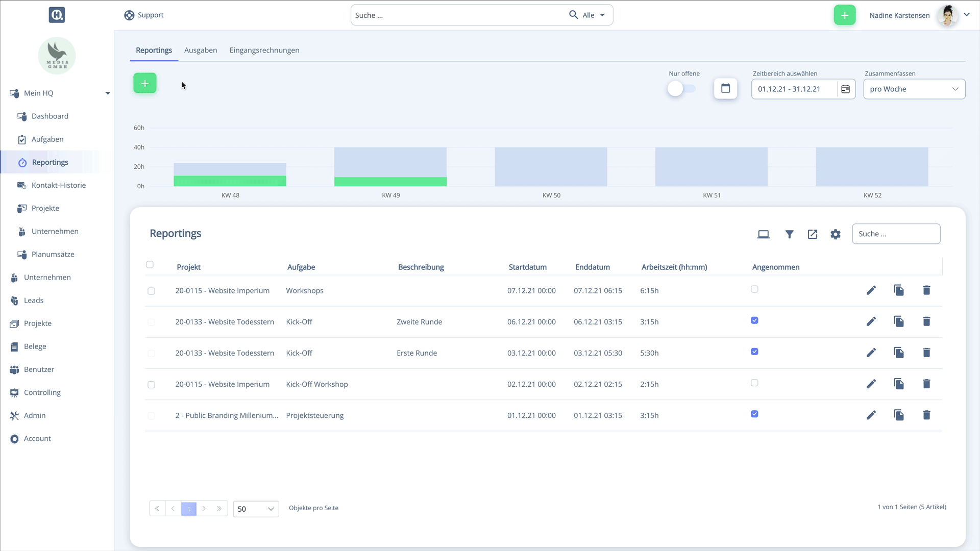Switch to the Eingangsrechnungen tab
Screen dimensions: 980x551
[x=264, y=50]
